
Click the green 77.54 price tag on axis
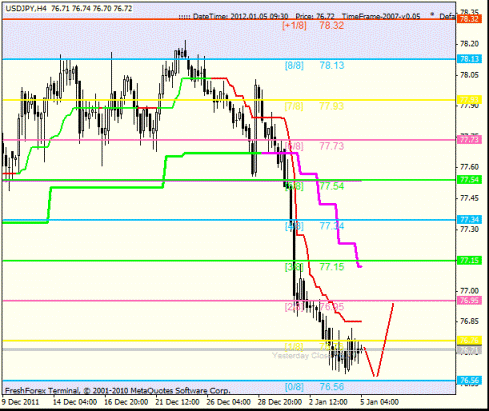coord(469,180)
